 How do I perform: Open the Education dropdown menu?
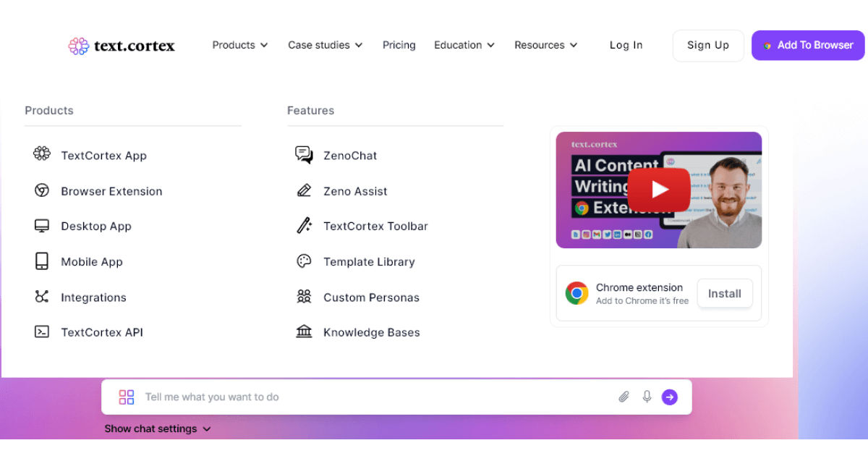464,45
